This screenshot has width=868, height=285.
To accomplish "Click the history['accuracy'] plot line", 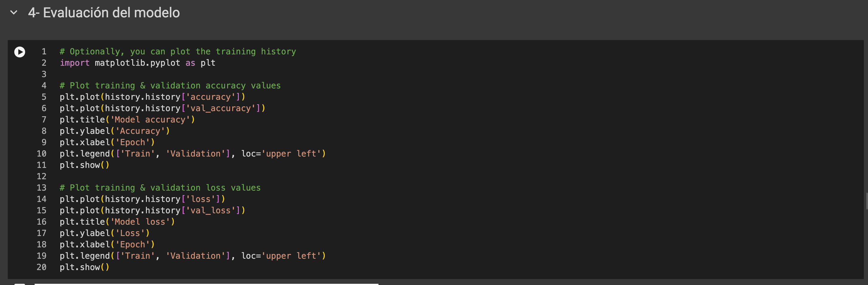I will point(152,97).
